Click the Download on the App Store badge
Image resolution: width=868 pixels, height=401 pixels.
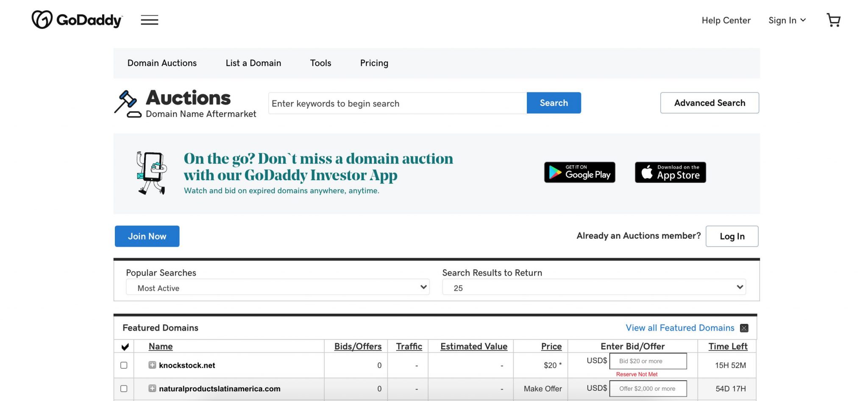pyautogui.click(x=670, y=172)
